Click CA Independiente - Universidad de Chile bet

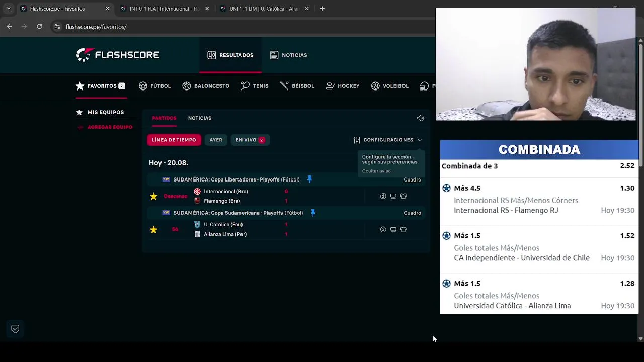point(539,247)
